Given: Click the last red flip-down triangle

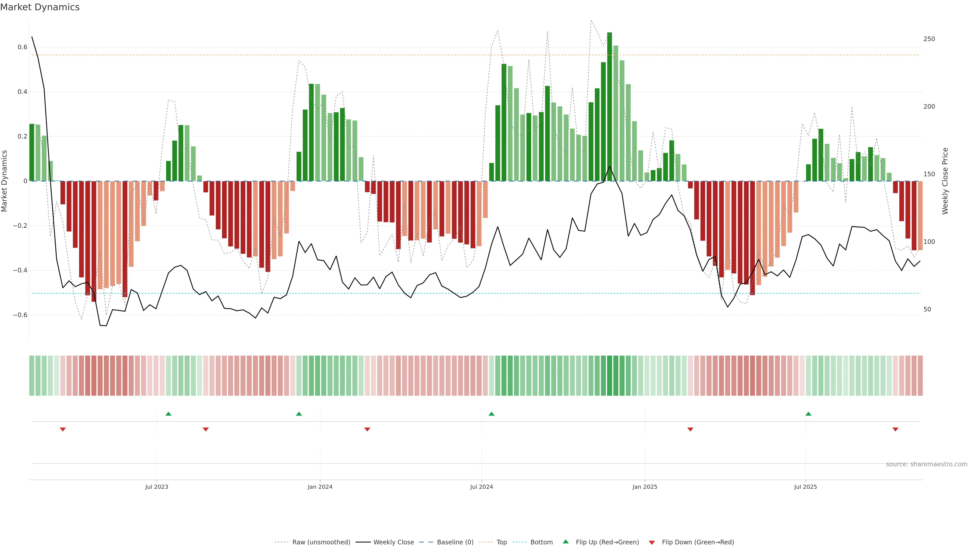Looking at the screenshot, I should 896,429.
